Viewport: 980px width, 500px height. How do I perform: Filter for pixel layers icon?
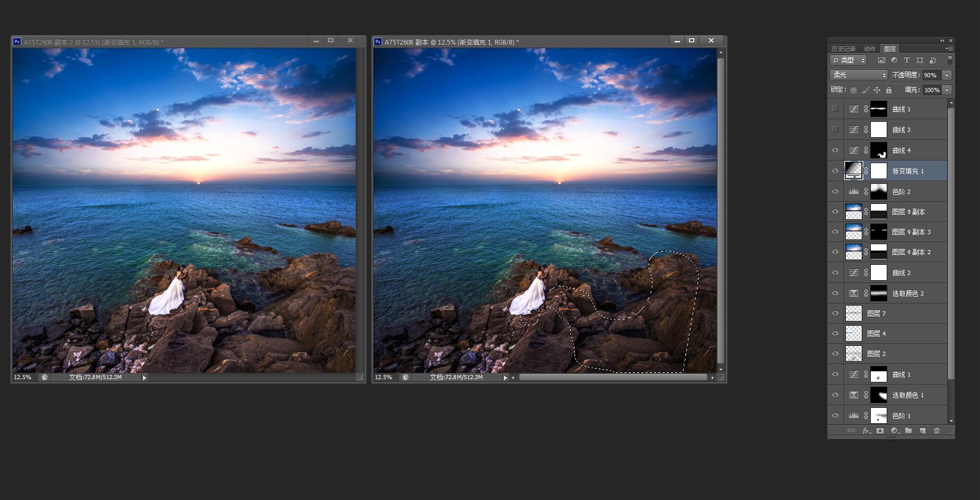tap(881, 60)
